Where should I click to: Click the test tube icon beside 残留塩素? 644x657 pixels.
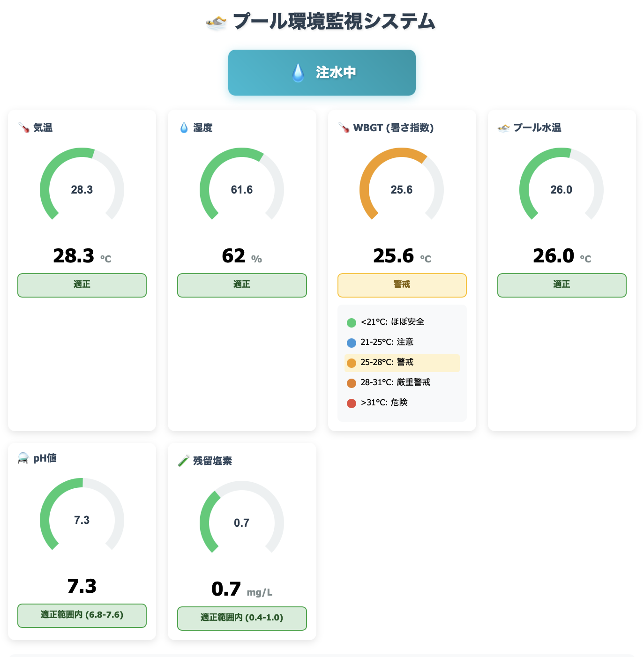click(184, 461)
